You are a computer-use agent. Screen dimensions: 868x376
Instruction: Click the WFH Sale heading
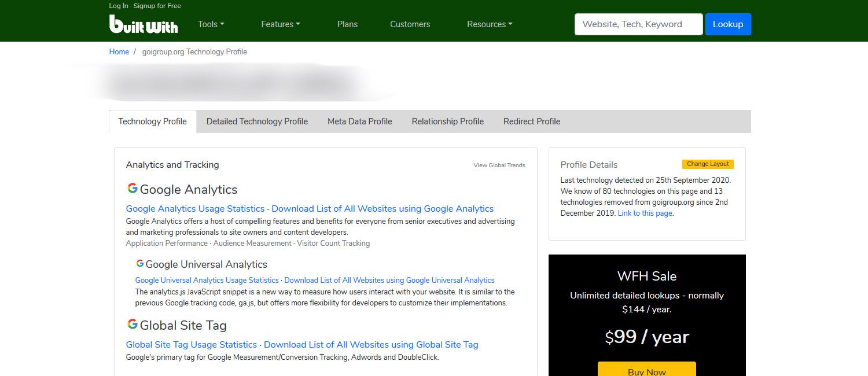point(647,277)
